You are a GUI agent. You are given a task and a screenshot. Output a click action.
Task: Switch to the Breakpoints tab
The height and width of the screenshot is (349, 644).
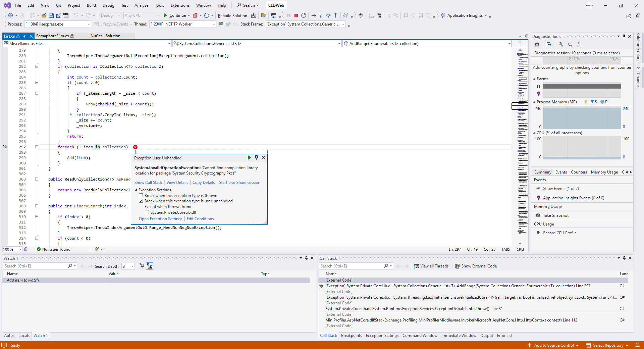(x=351, y=336)
